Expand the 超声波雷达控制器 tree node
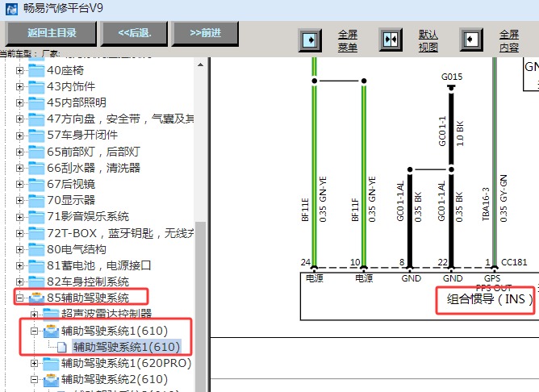 34,314
